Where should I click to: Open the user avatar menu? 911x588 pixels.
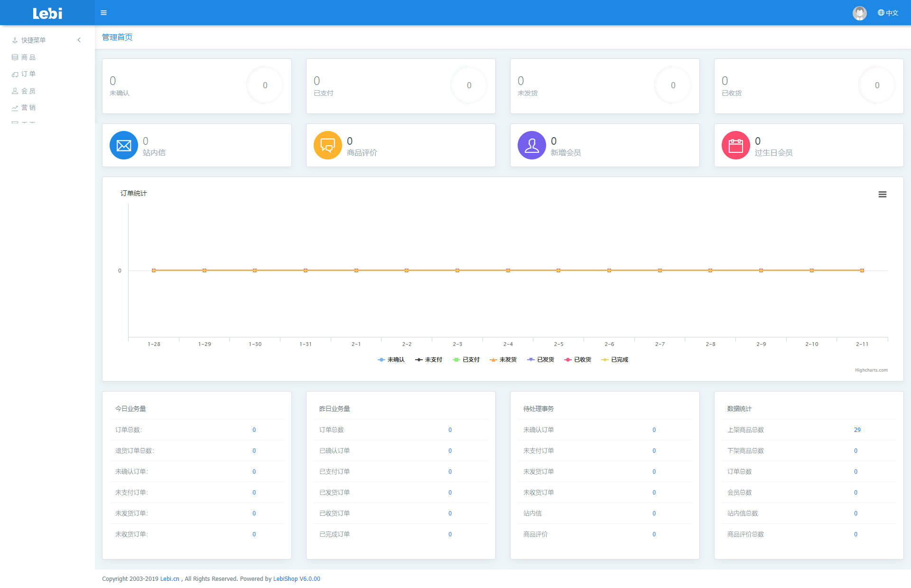pyautogui.click(x=859, y=13)
